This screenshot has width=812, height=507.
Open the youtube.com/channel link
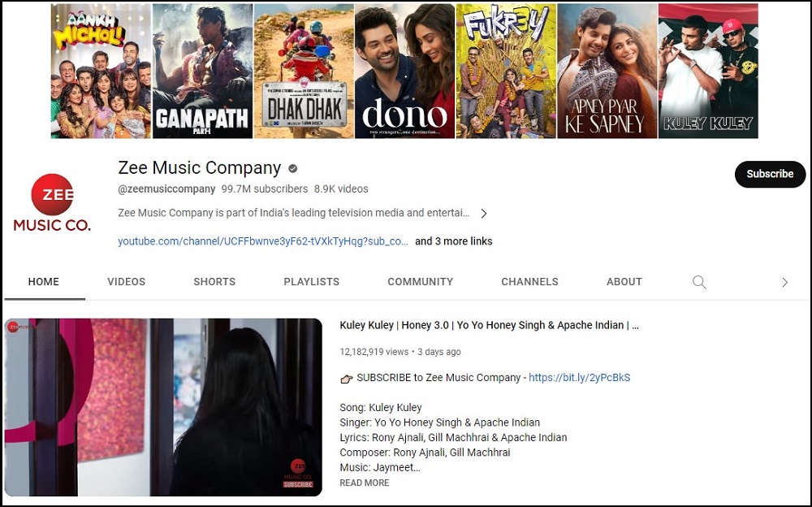263,241
